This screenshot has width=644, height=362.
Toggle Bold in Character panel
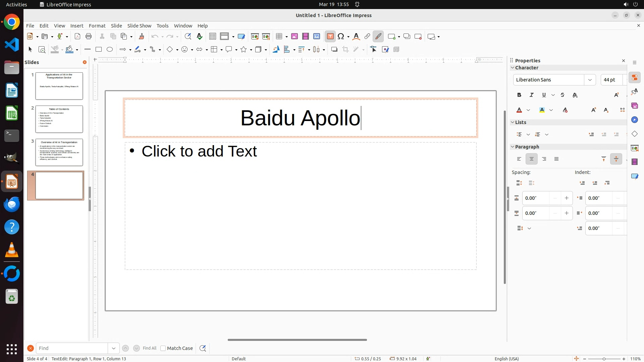tap(519, 95)
